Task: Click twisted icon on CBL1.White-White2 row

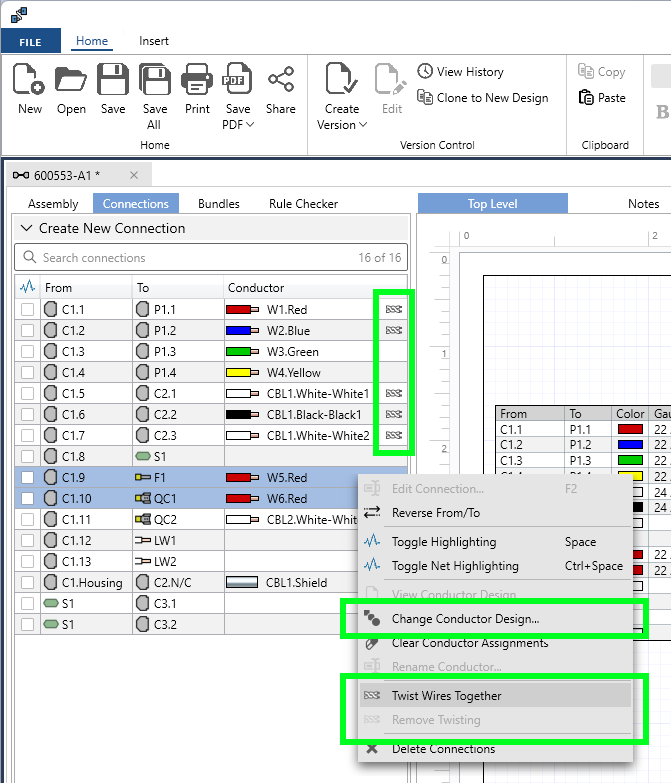Action: coord(393,435)
